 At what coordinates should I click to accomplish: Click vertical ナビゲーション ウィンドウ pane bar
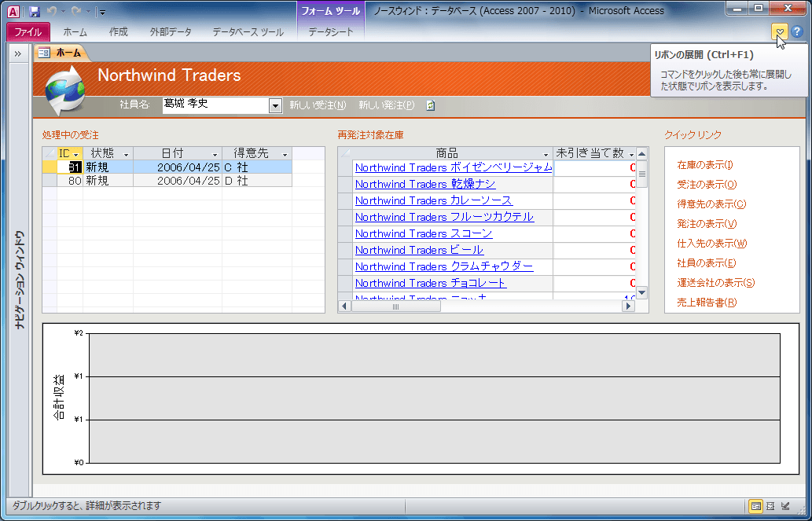[20, 280]
